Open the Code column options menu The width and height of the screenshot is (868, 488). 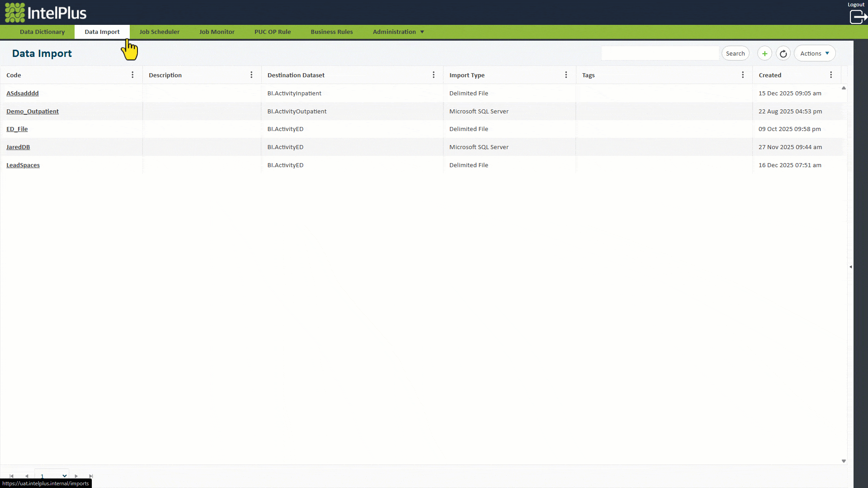pos(132,75)
